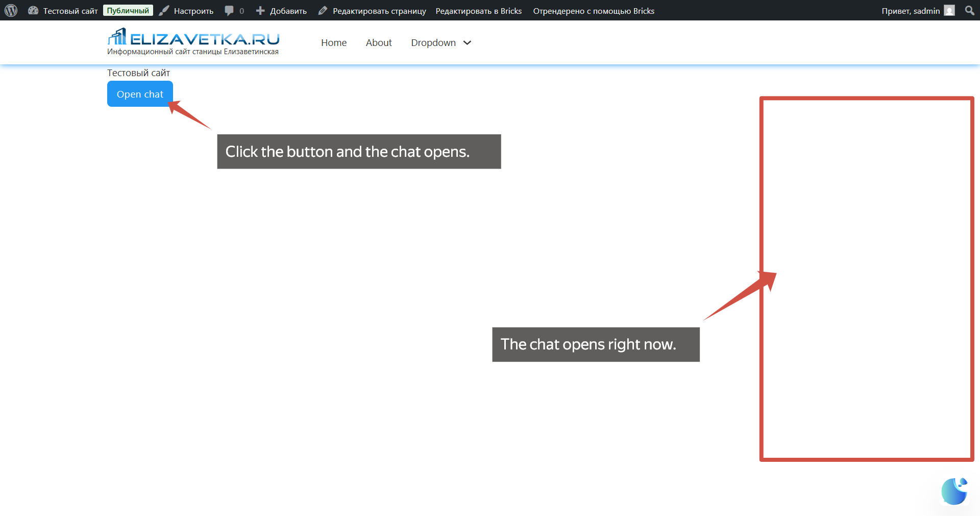The image size is (980, 516).
Task: Click the chat widget icon at bottom right
Action: pyautogui.click(x=953, y=491)
